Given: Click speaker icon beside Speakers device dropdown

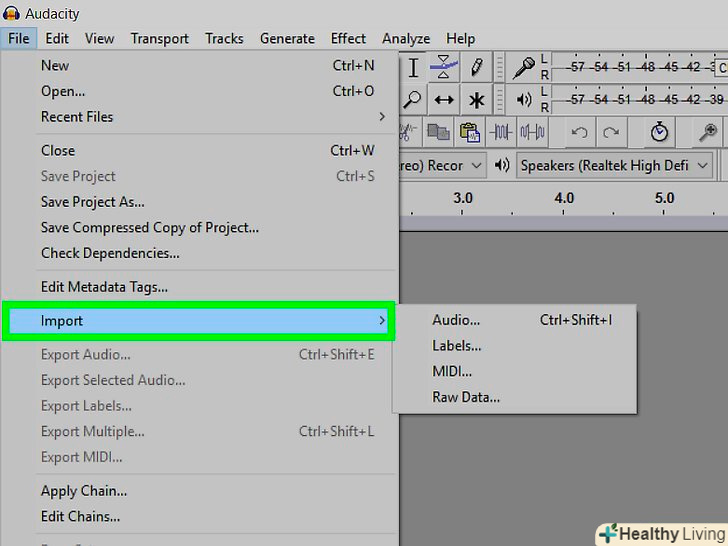Looking at the screenshot, I should pyautogui.click(x=502, y=165).
